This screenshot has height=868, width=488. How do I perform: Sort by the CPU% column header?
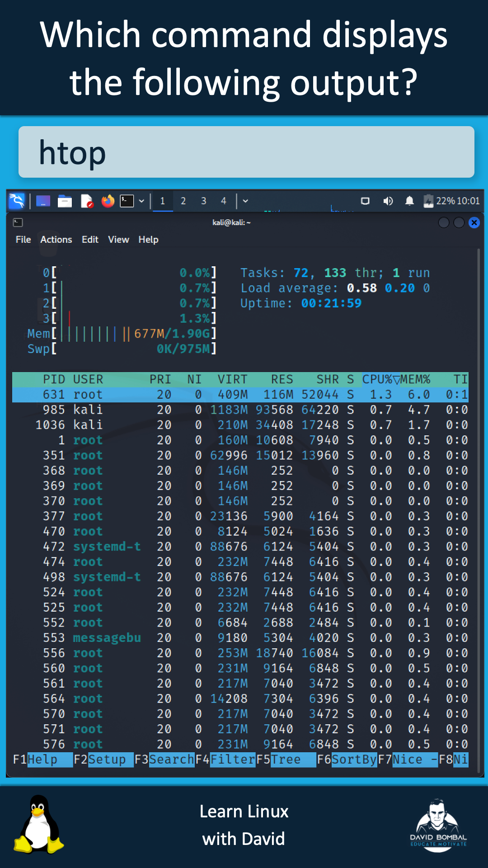378,379
